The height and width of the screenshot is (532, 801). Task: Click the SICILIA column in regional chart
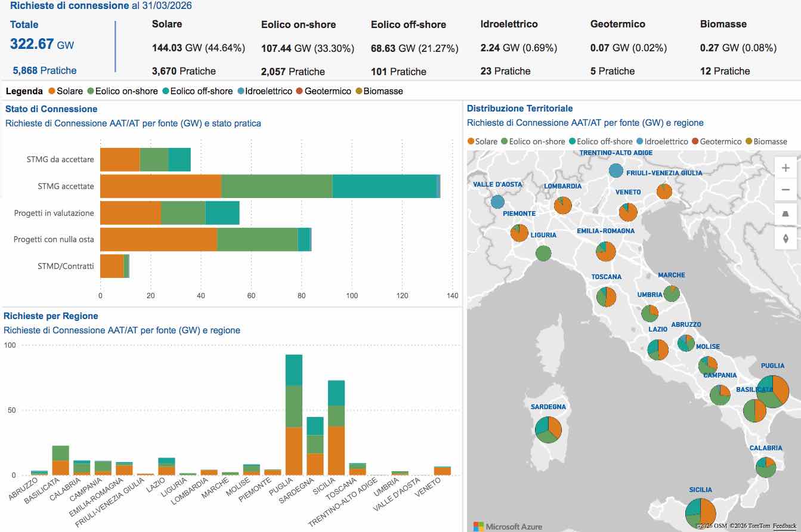[x=336, y=429]
